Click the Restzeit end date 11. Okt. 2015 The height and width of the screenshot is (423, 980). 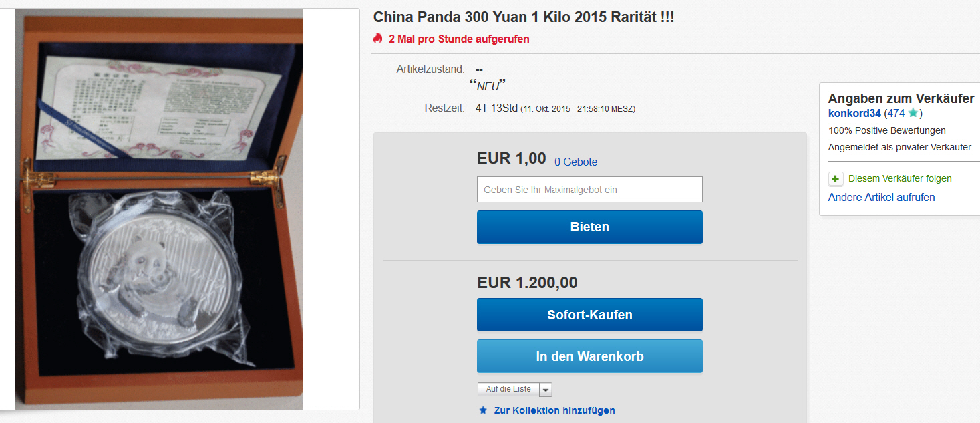(547, 108)
